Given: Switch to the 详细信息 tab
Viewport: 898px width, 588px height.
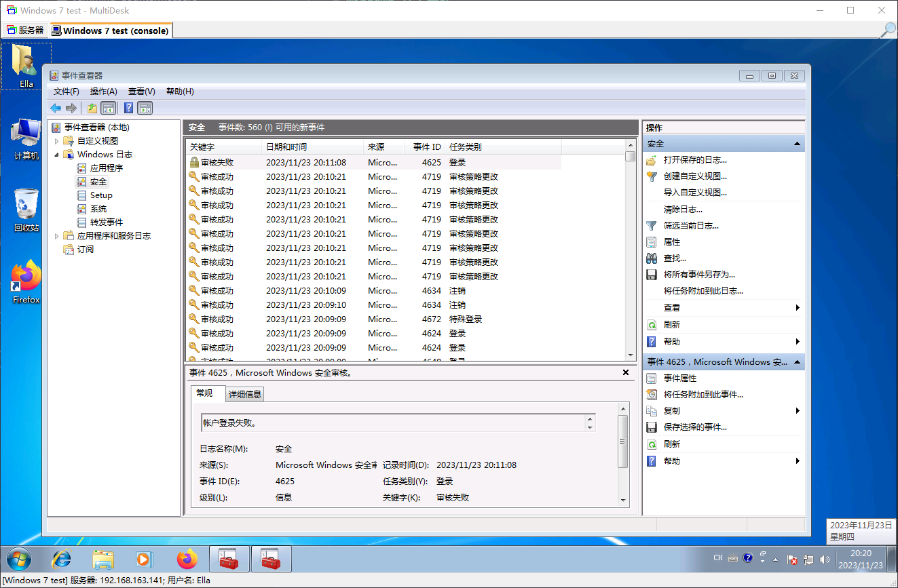Looking at the screenshot, I should pos(244,394).
